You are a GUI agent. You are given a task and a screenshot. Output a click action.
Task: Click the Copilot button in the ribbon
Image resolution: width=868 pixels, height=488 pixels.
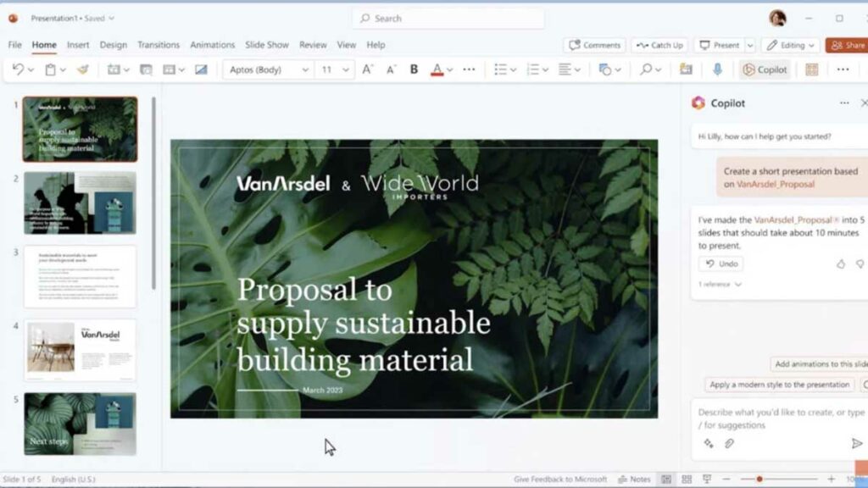[x=765, y=69]
